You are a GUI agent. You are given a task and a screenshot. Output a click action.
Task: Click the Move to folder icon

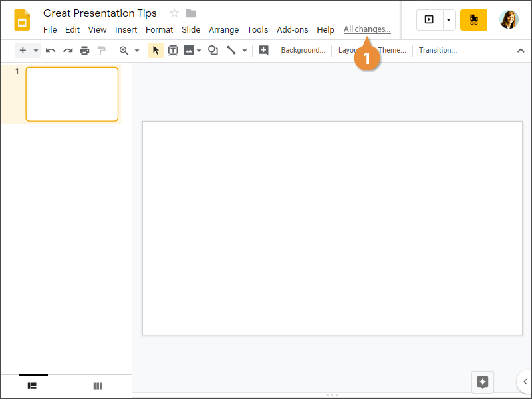(x=191, y=13)
